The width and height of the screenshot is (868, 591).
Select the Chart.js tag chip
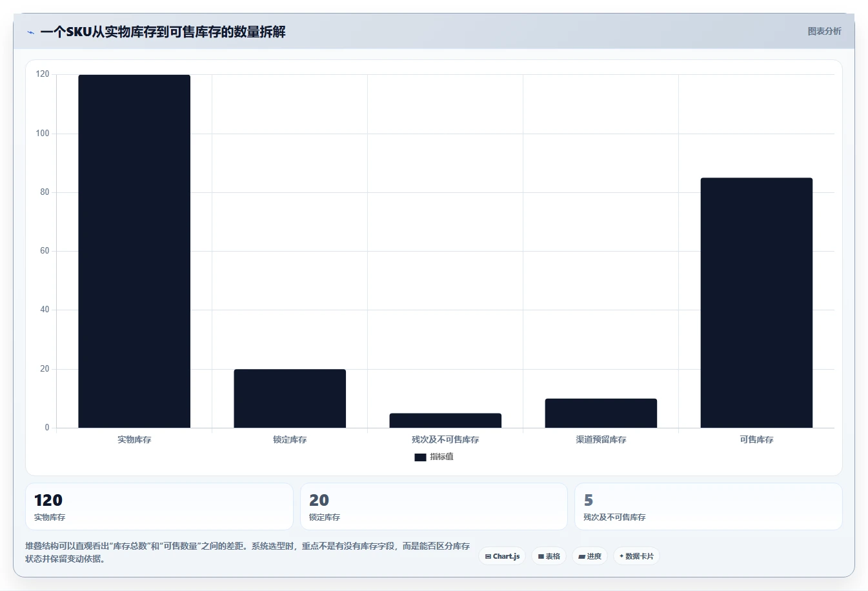point(502,556)
